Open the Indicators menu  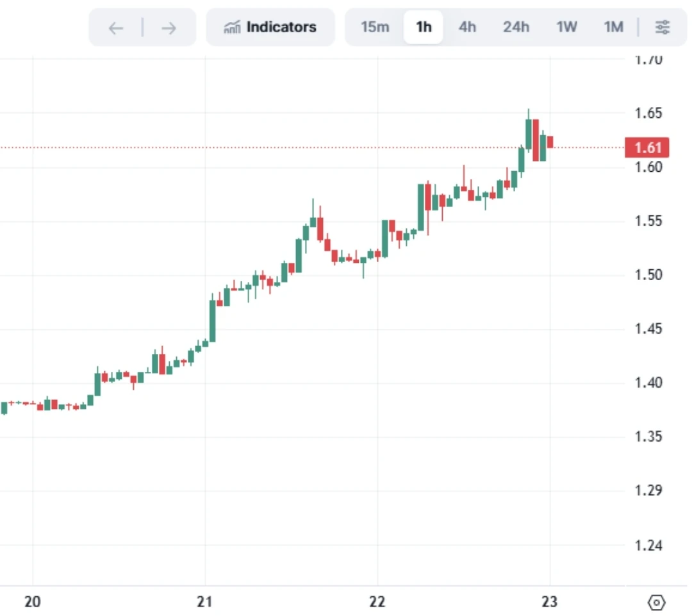[270, 27]
